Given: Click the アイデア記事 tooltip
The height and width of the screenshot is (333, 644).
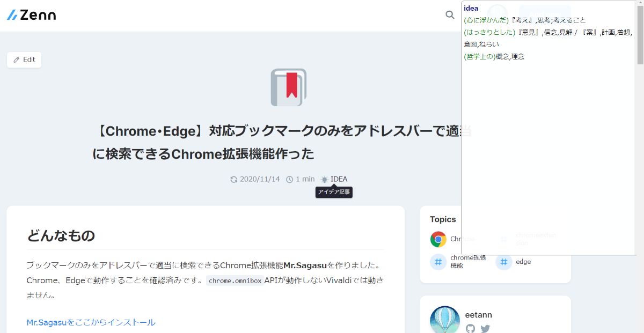Looking at the screenshot, I should tap(334, 192).
